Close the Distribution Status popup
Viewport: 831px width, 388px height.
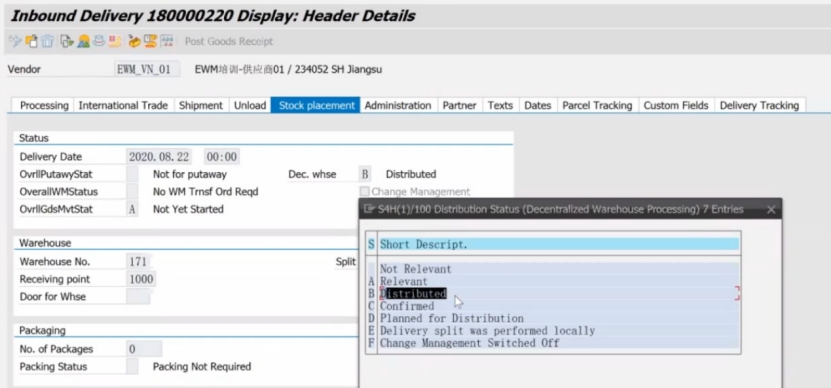tap(771, 210)
